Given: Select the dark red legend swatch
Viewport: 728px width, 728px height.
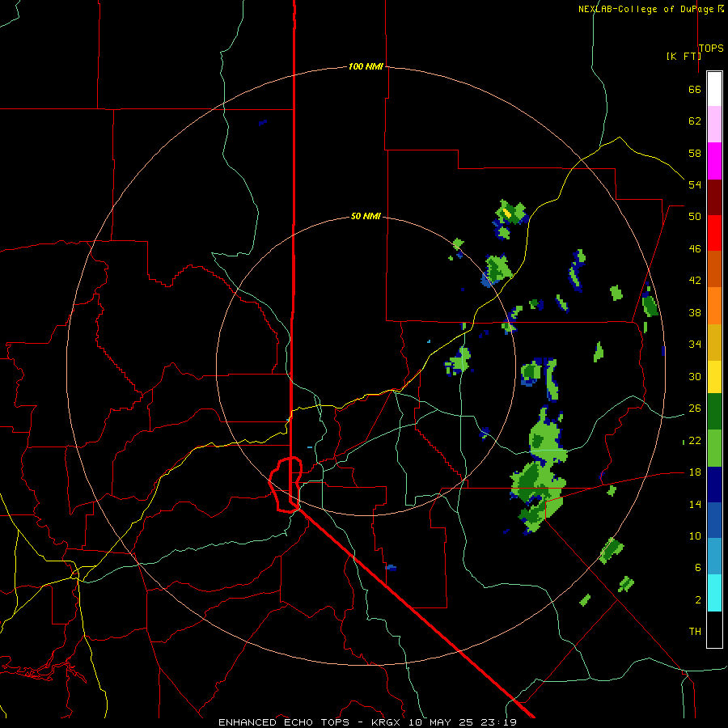Looking at the screenshot, I should coord(714,197).
